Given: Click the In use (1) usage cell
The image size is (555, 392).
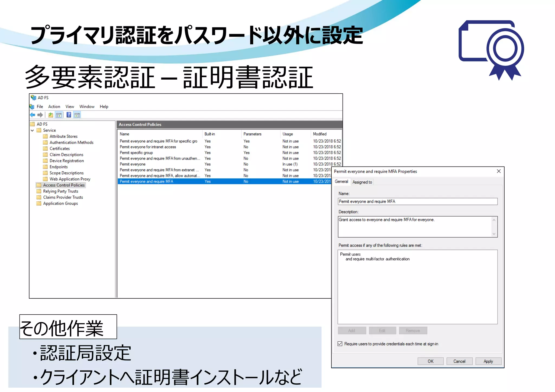Looking at the screenshot, I should (290, 164).
